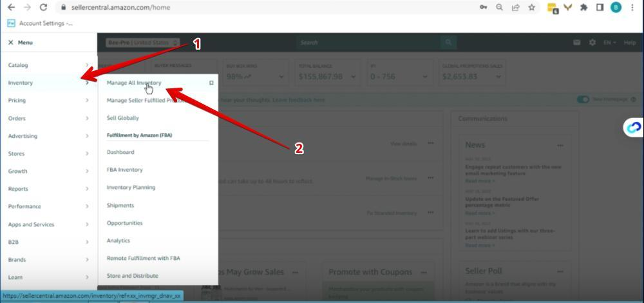Open the mail messages icon in header
Screen dimensions: 644x303
[x=576, y=43]
